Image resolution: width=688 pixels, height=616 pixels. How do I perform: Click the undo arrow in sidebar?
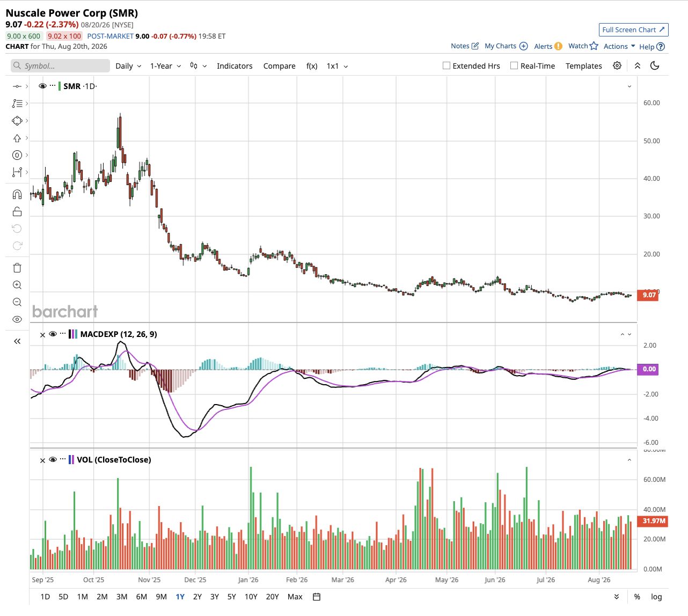pos(17,229)
